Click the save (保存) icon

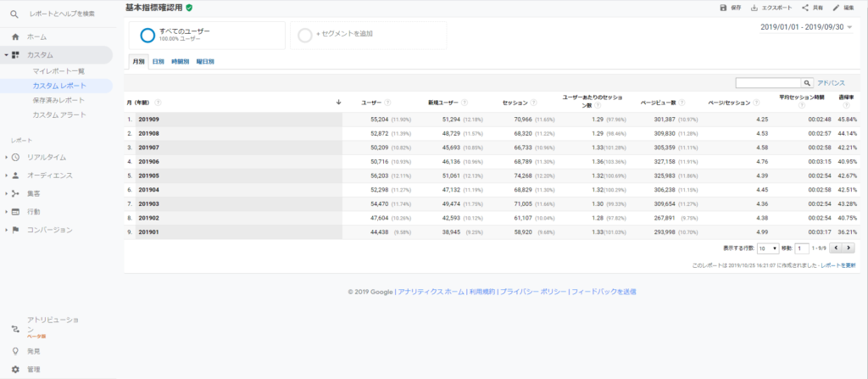click(723, 8)
